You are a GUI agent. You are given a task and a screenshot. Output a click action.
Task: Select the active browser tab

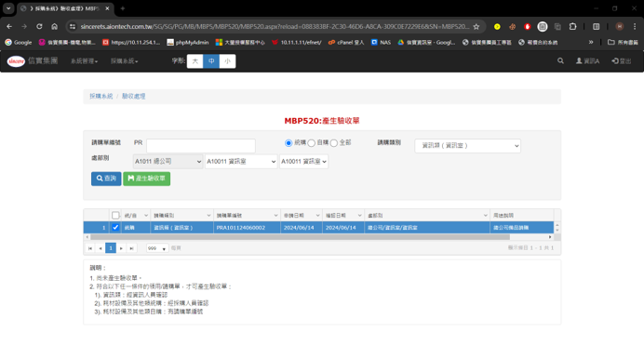click(x=66, y=8)
